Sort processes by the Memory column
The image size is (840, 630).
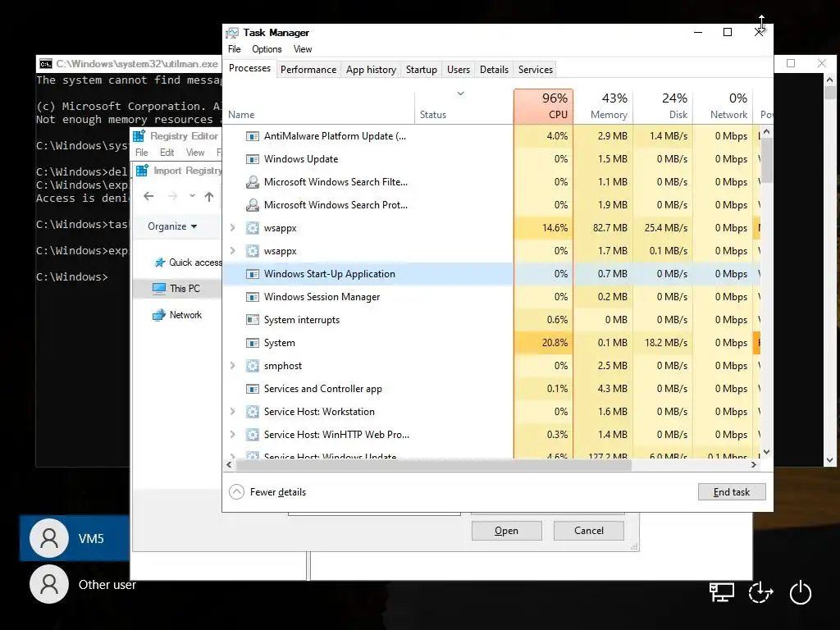[603, 107]
